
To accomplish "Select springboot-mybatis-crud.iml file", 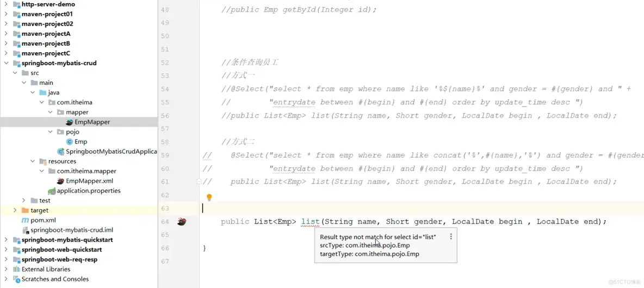I will pyautogui.click(x=72, y=230).
